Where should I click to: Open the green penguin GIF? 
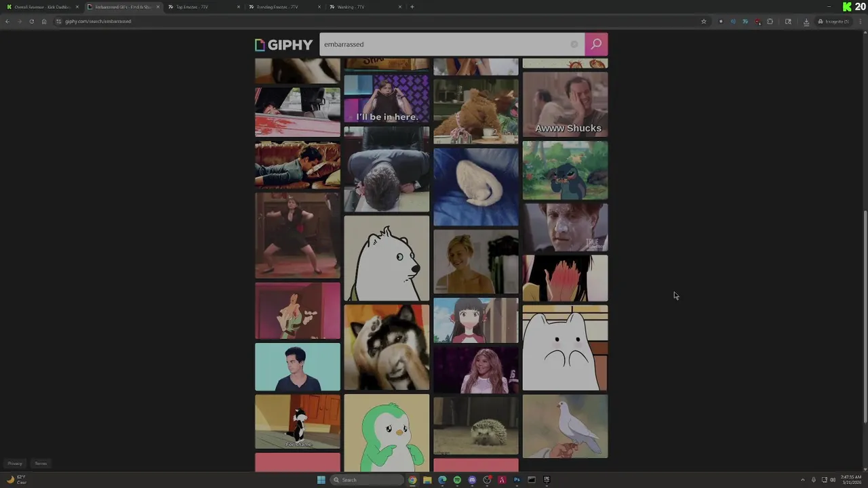point(387,432)
